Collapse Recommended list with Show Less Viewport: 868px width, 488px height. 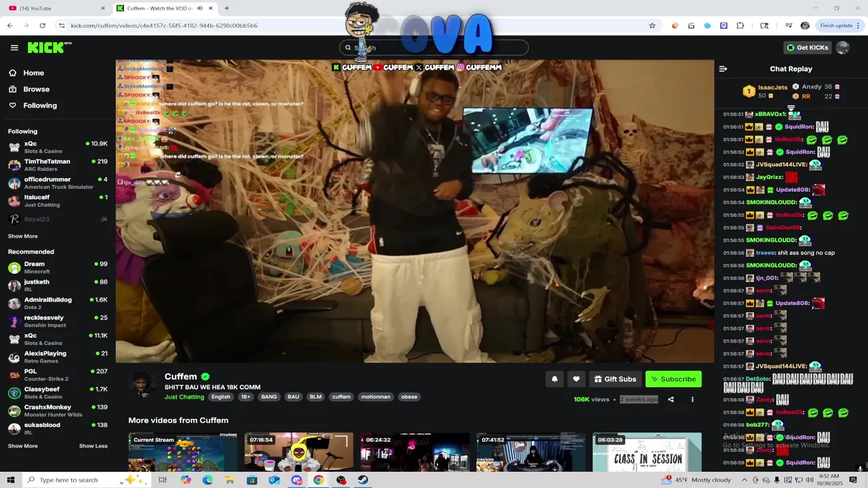click(93, 446)
